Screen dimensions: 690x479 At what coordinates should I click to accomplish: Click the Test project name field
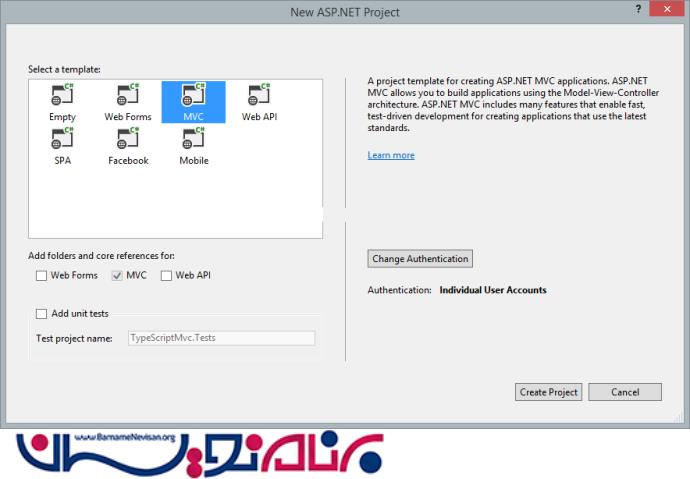[x=221, y=338]
